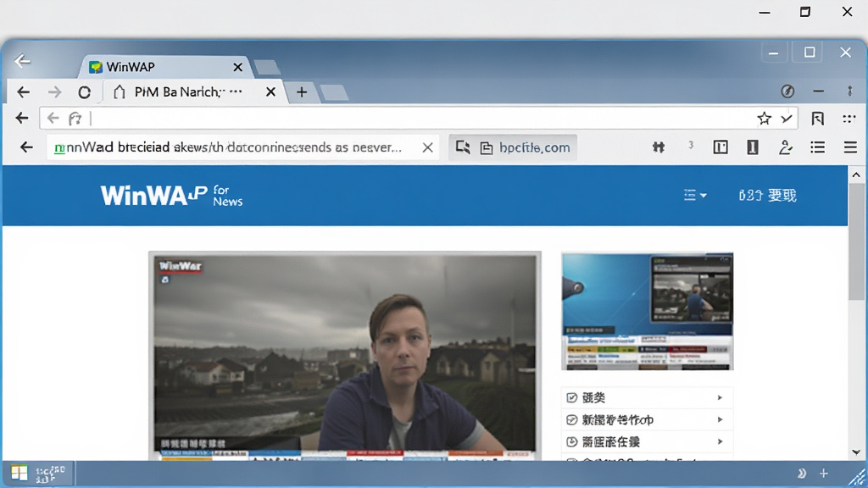Click back arrow beside the reload icon

click(23, 91)
